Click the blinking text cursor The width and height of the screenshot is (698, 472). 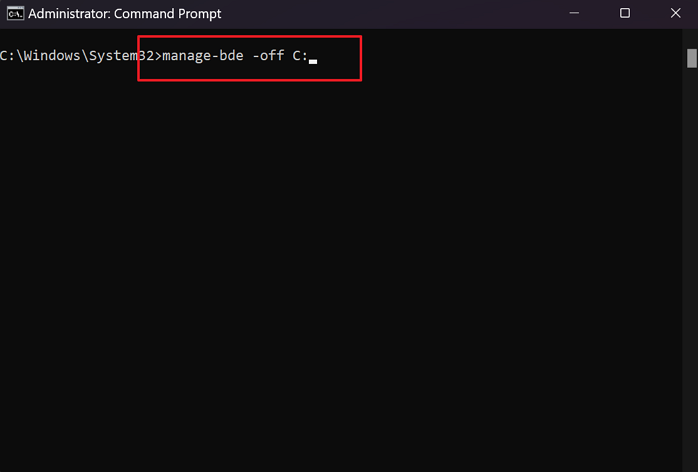pyautogui.click(x=313, y=60)
